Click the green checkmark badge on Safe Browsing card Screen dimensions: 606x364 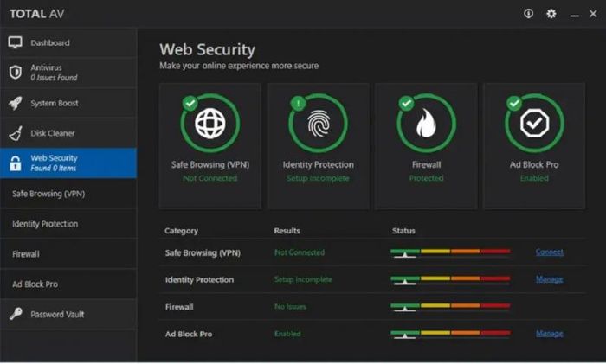click(190, 103)
